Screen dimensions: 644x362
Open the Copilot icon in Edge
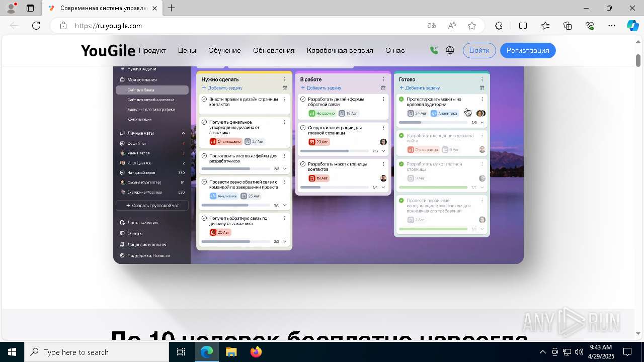[632, 26]
